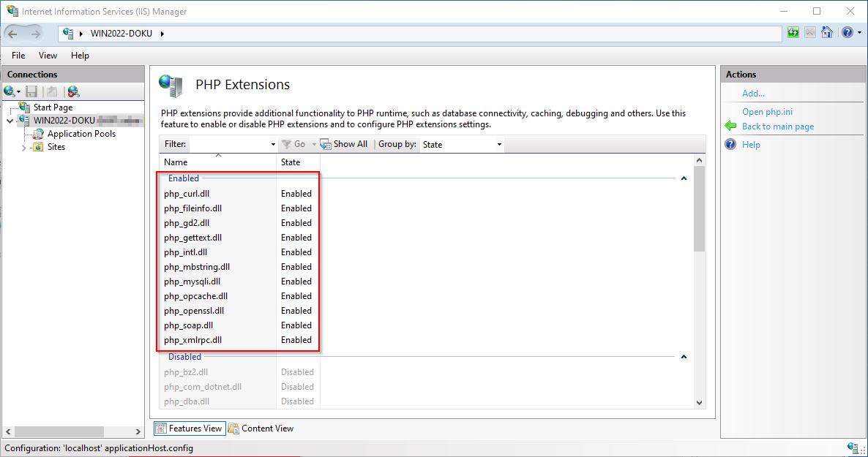Click the green Back to main page arrow icon
Image resolution: width=868 pixels, height=457 pixels.
pos(730,126)
